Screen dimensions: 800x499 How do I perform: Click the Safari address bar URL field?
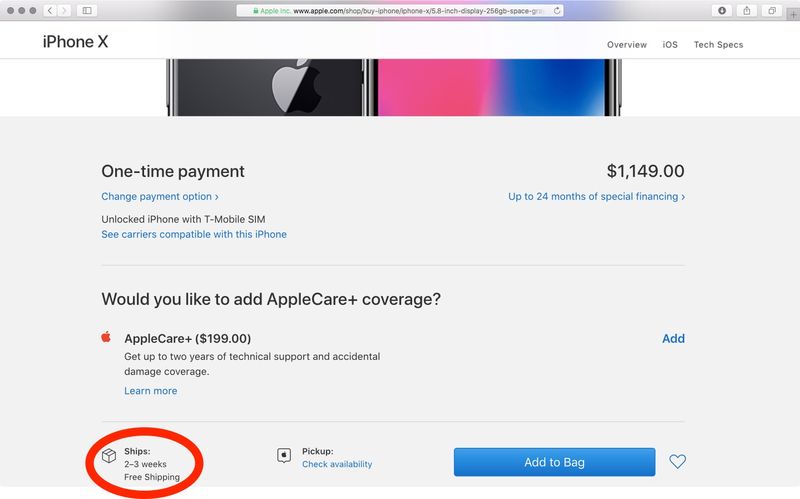(399, 10)
